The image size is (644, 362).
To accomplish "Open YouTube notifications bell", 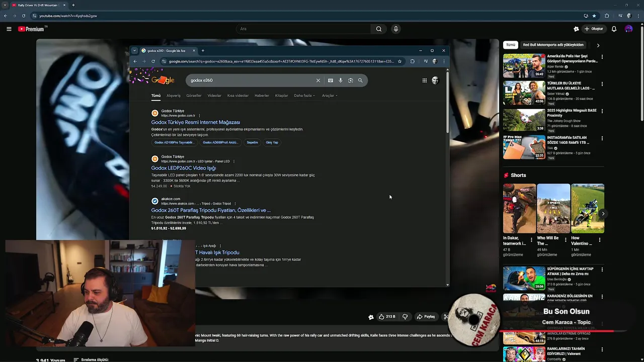I will [x=614, y=29].
